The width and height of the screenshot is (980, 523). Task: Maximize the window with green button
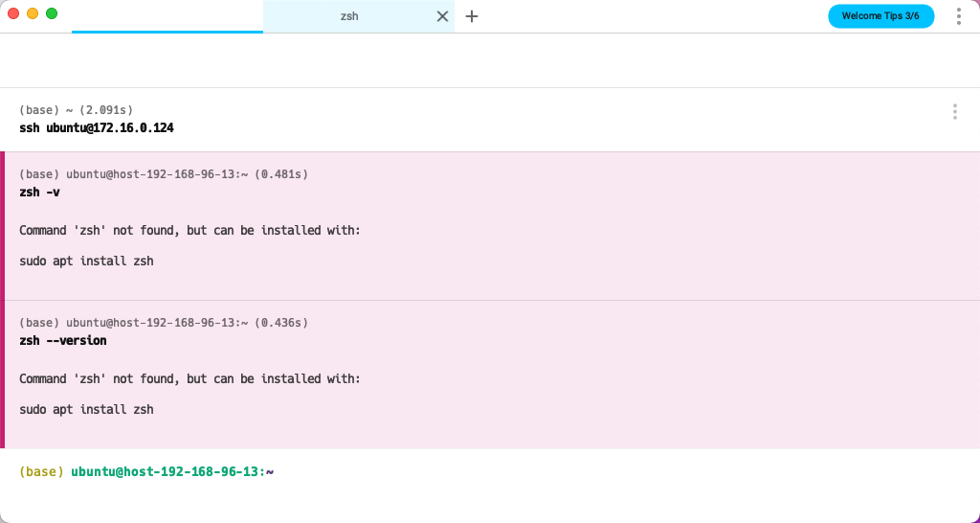click(52, 13)
